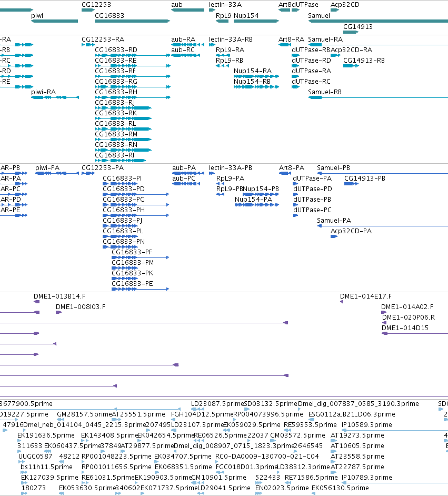This screenshot has height=496, width=448.
Task: Select transcript CG16833-RI label
Action: (115, 155)
